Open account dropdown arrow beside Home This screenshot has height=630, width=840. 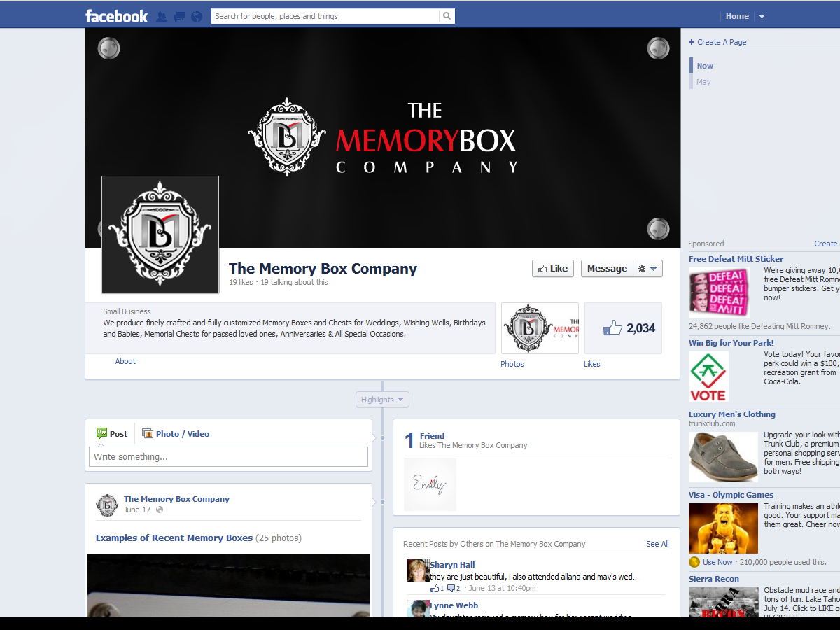762,17
